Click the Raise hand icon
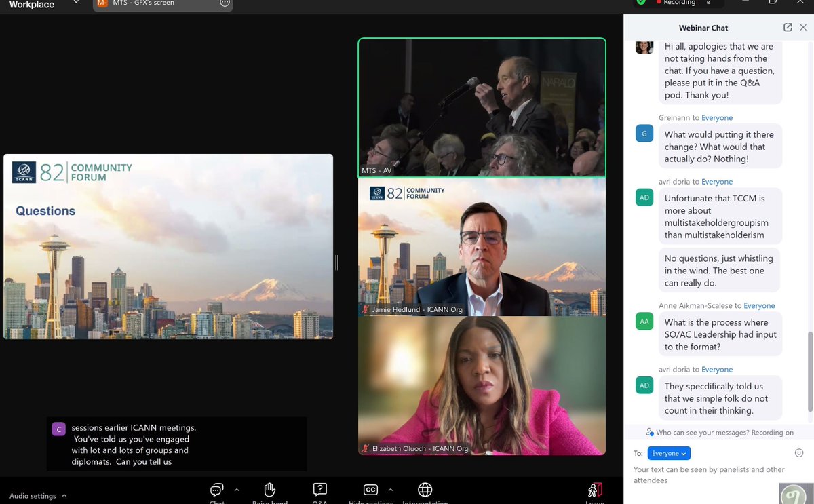The height and width of the screenshot is (504, 814). 269,490
